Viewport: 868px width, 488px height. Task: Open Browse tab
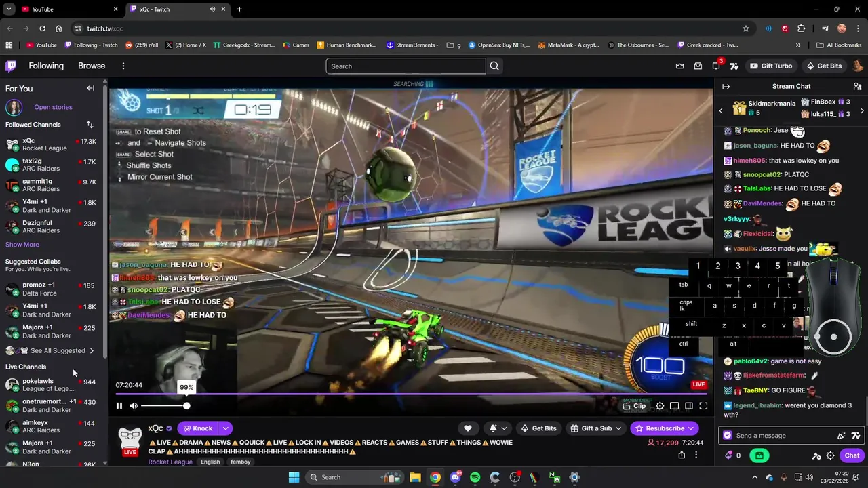pyautogui.click(x=92, y=66)
